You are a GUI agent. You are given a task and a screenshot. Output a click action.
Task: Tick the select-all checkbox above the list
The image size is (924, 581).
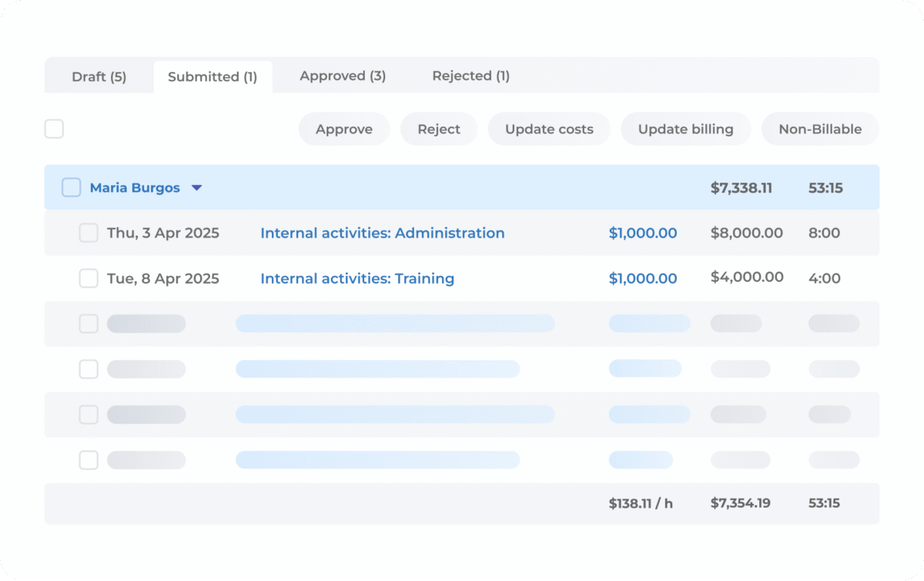[x=54, y=129]
